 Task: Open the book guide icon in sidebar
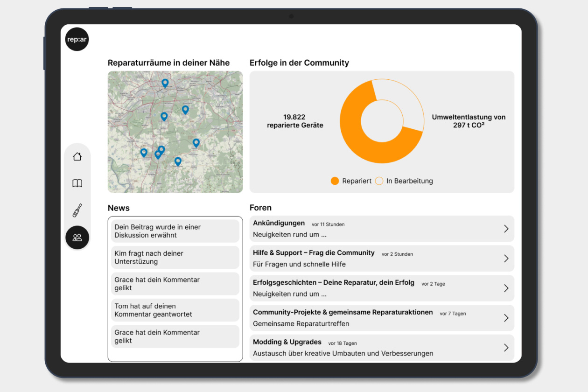pyautogui.click(x=77, y=183)
